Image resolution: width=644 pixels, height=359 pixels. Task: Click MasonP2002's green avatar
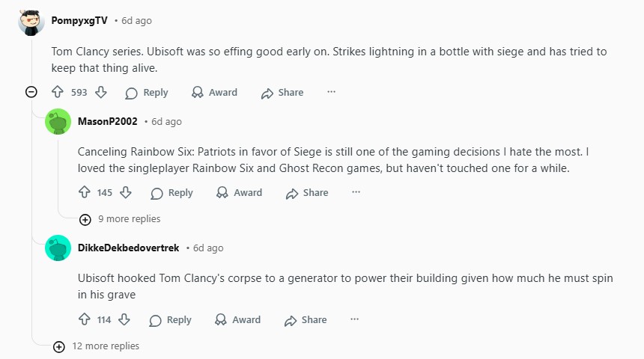[x=58, y=122]
